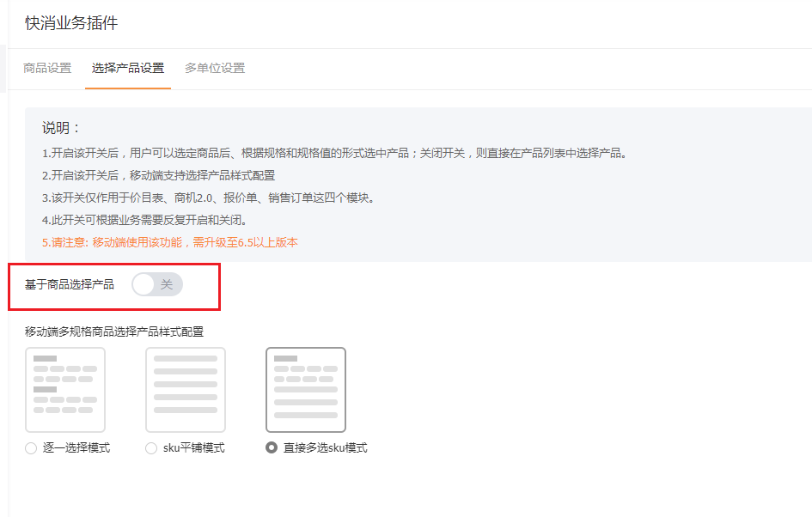The height and width of the screenshot is (517, 812).
Task: Select the 逐一选择模式 radio button
Action: [31, 448]
